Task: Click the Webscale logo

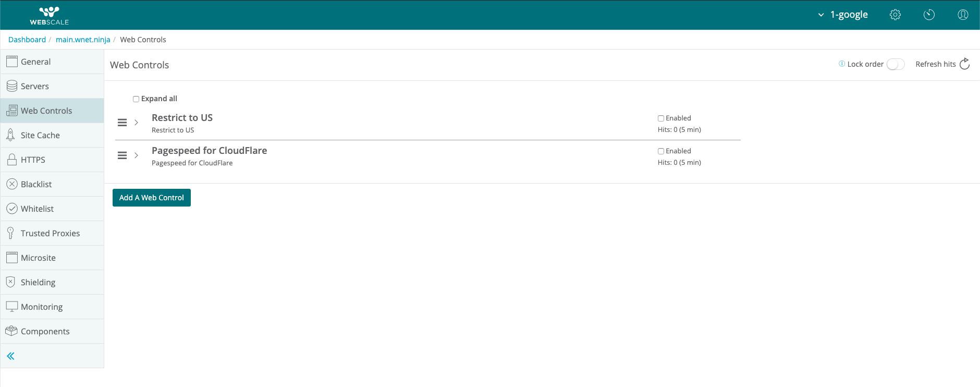Action: pyautogui.click(x=50, y=16)
